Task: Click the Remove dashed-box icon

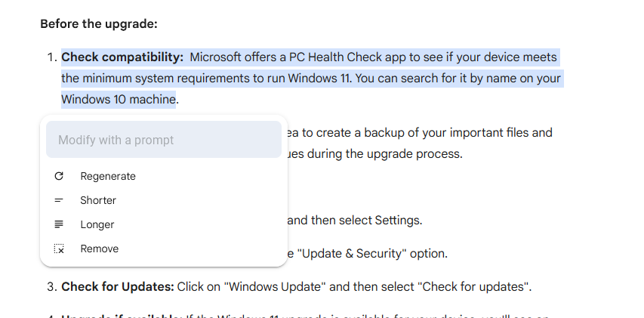Action: (x=59, y=249)
